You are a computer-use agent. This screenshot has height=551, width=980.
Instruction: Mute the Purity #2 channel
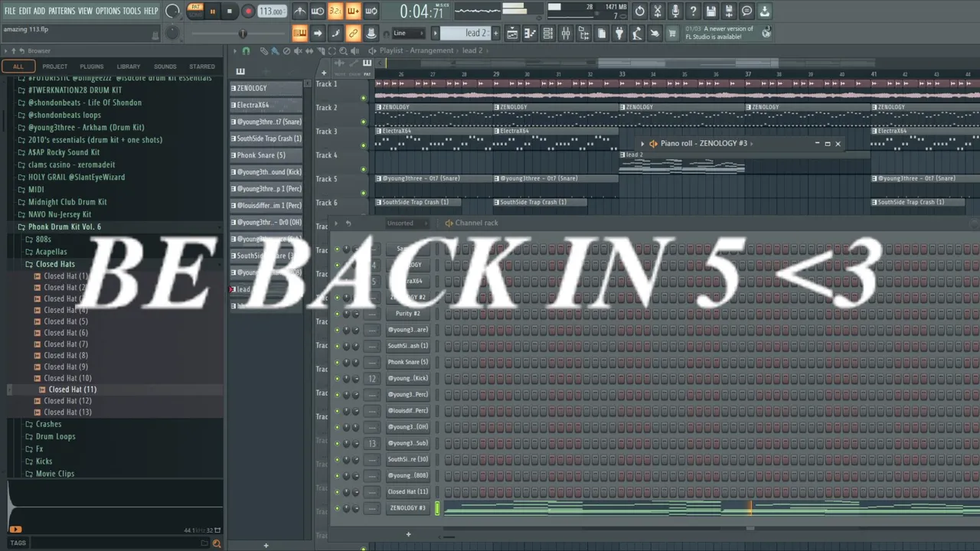point(337,314)
